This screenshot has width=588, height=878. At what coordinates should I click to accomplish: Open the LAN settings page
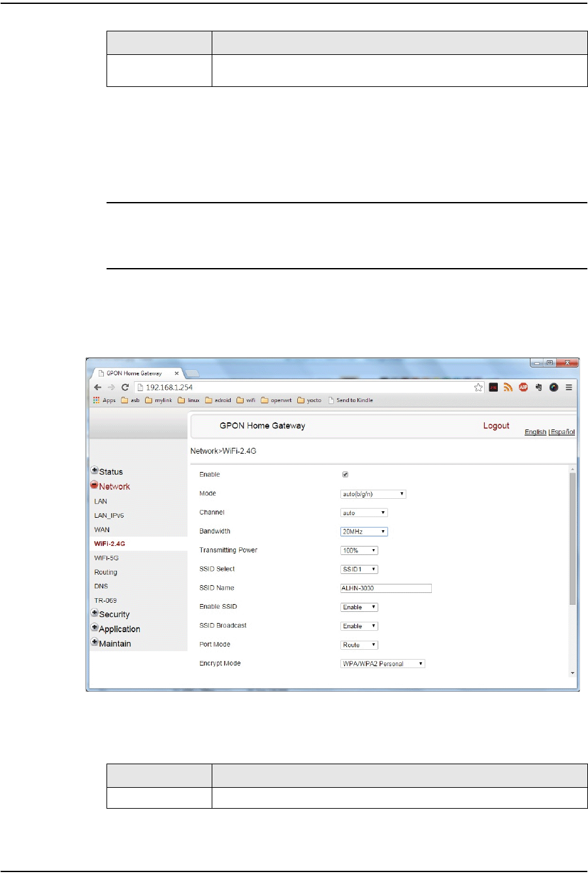click(101, 501)
